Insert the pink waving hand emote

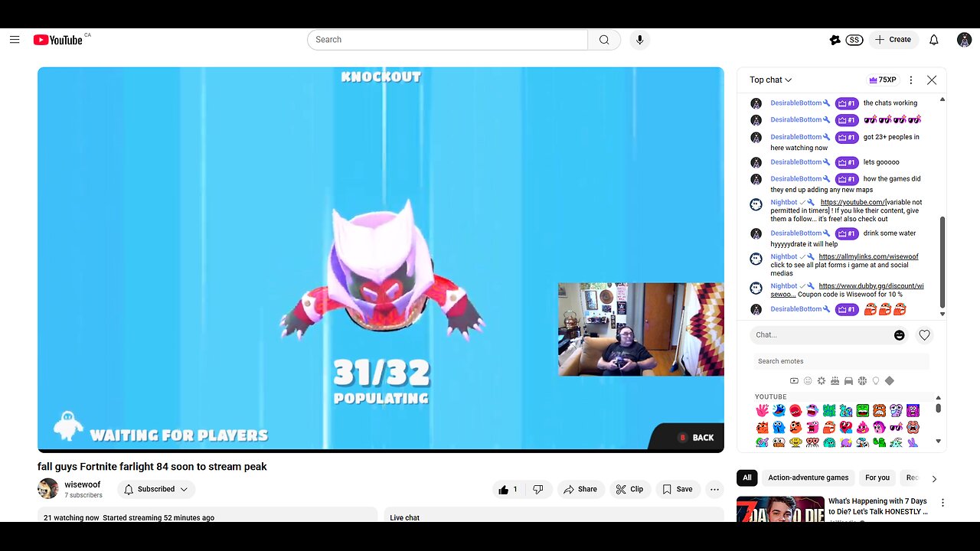pyautogui.click(x=762, y=411)
